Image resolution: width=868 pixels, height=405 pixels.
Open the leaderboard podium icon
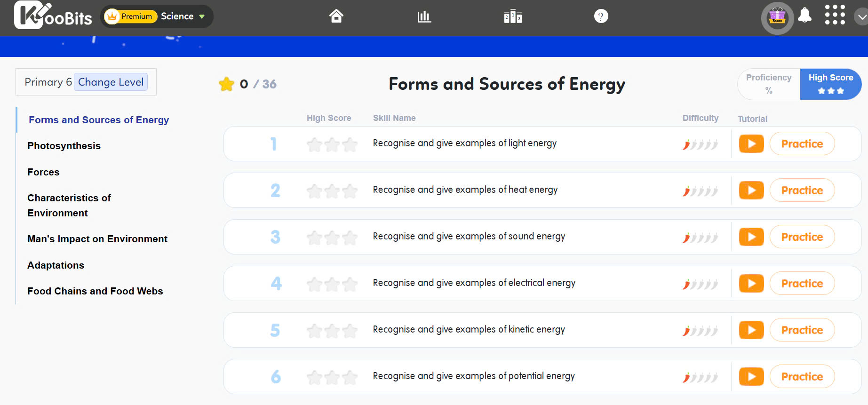[x=512, y=16]
